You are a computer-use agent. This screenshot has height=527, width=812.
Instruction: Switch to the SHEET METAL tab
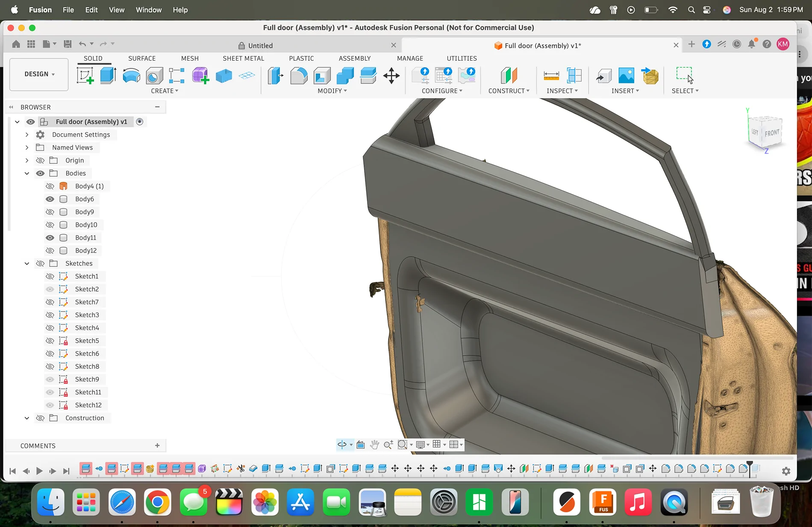(243, 58)
